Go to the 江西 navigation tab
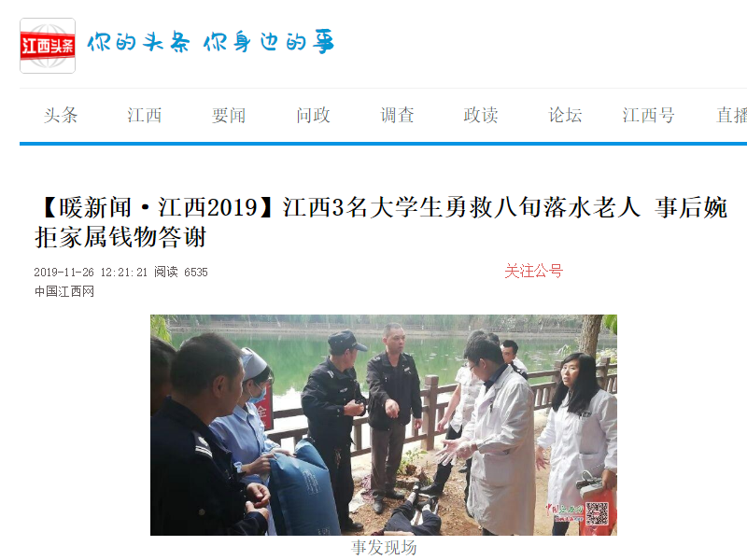Viewport: 747px width, 560px height. pos(145,115)
